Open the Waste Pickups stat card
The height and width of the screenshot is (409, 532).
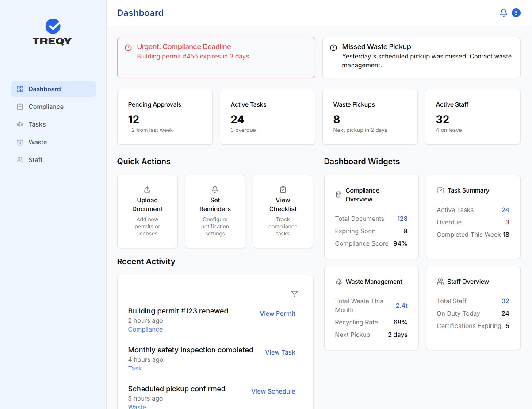click(370, 117)
